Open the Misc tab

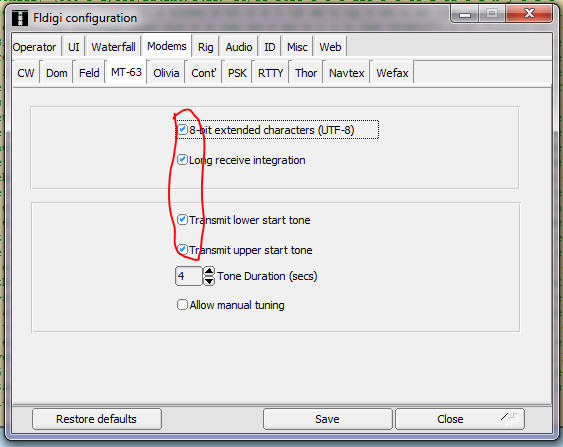pyautogui.click(x=297, y=47)
